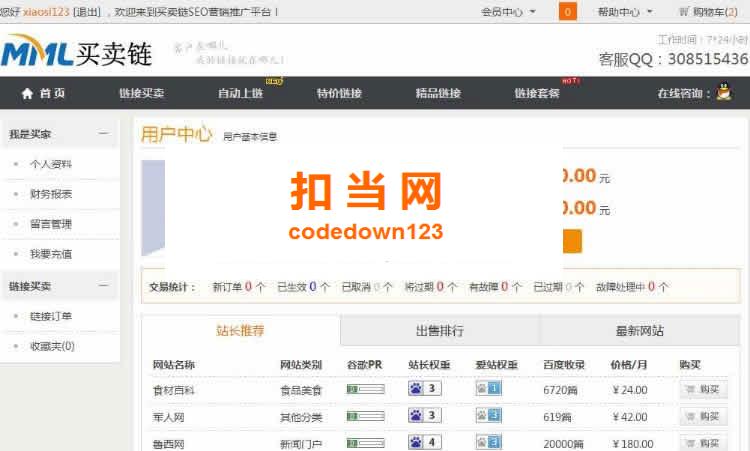The image size is (750, 451).
Task: Click the 爱站权重 badge for 鲁西网
Action: [x=488, y=441]
